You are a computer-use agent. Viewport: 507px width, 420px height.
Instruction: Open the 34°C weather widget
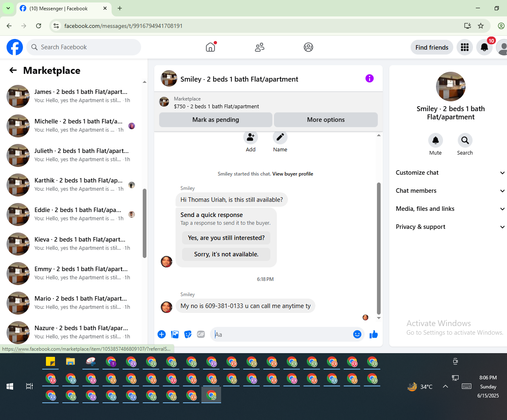(420, 386)
